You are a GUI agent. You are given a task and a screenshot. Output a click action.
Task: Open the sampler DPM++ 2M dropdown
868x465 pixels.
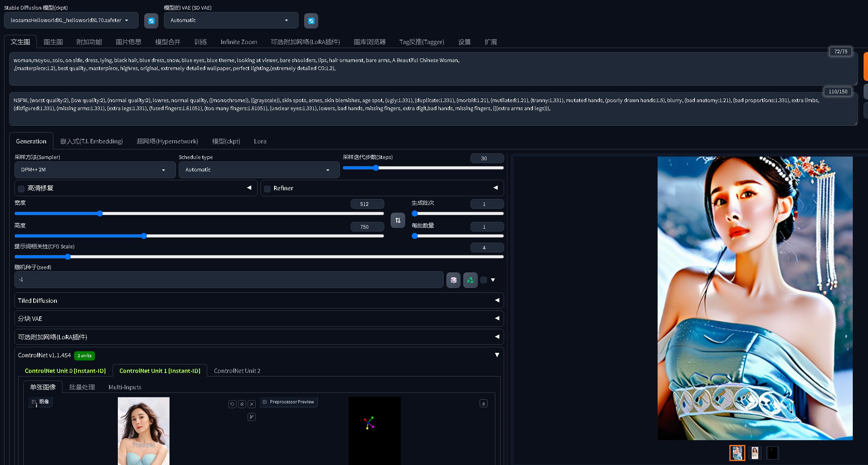95,170
